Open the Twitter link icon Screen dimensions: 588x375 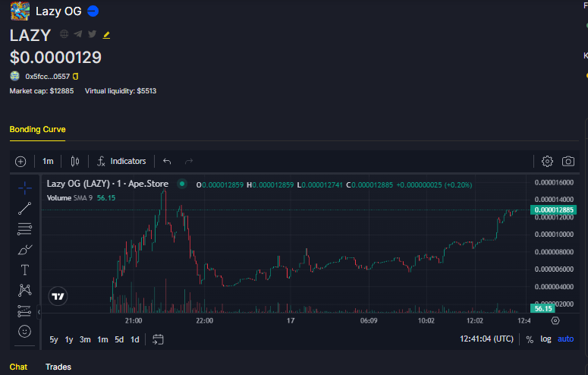92,34
